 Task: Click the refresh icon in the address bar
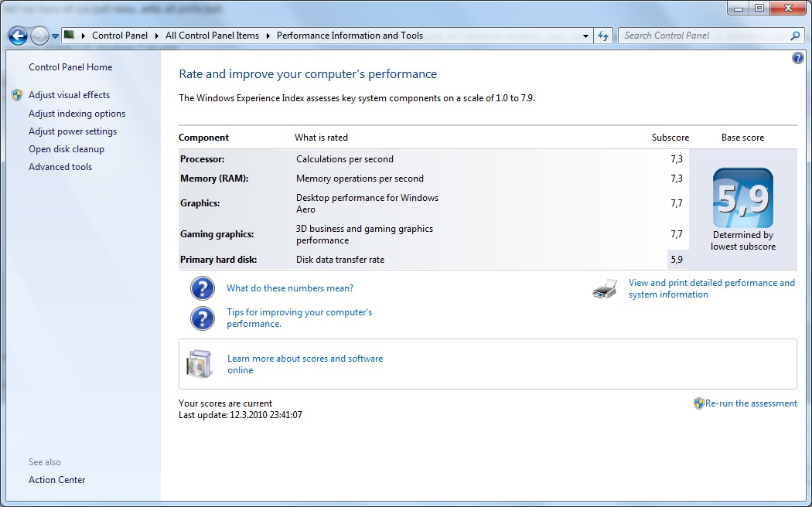(604, 36)
